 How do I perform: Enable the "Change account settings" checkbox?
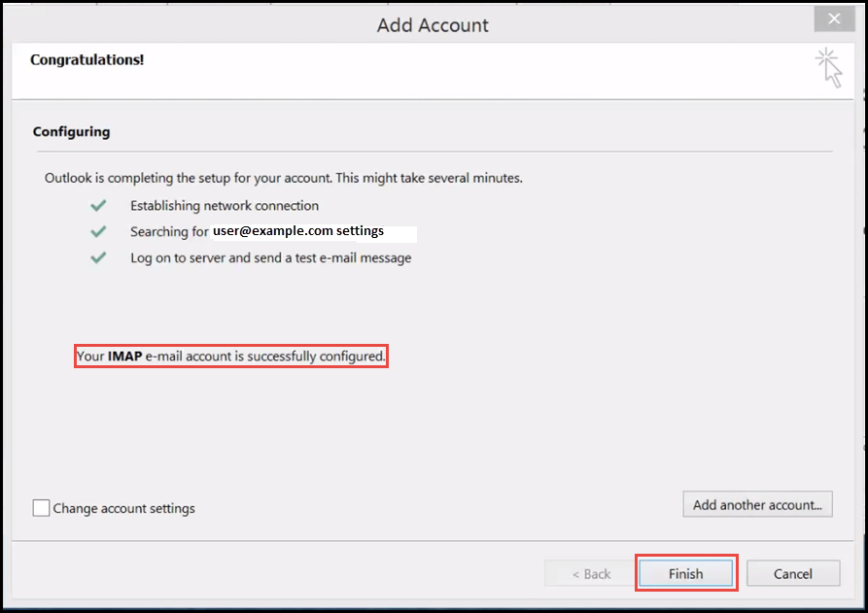40,507
